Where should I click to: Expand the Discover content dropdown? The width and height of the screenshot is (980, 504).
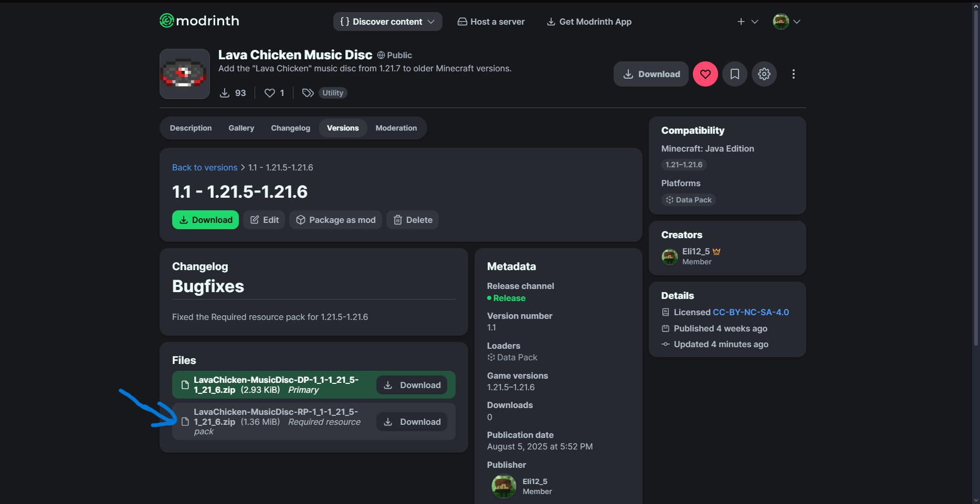click(x=387, y=22)
